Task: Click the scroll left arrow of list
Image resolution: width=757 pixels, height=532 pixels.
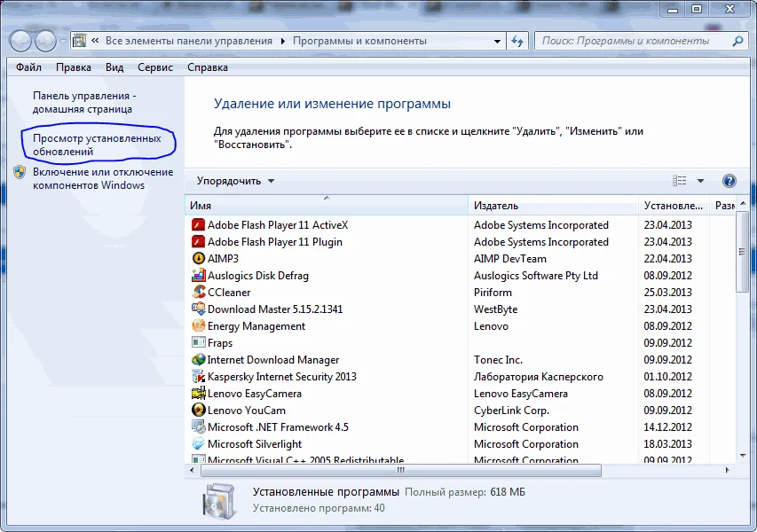Action: pyautogui.click(x=192, y=470)
